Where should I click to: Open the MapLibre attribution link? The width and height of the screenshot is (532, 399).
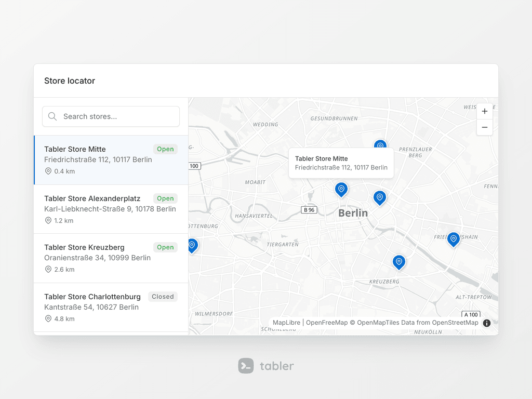pyautogui.click(x=286, y=323)
